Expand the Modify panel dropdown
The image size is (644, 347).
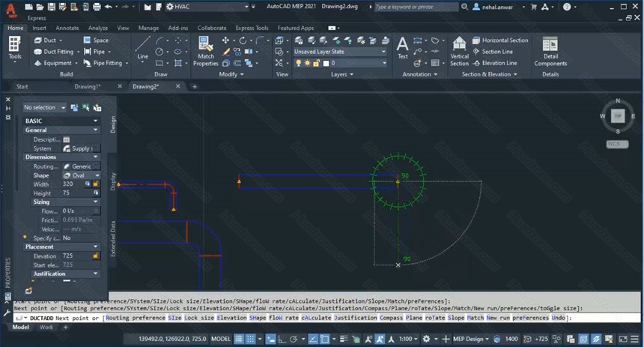(231, 74)
